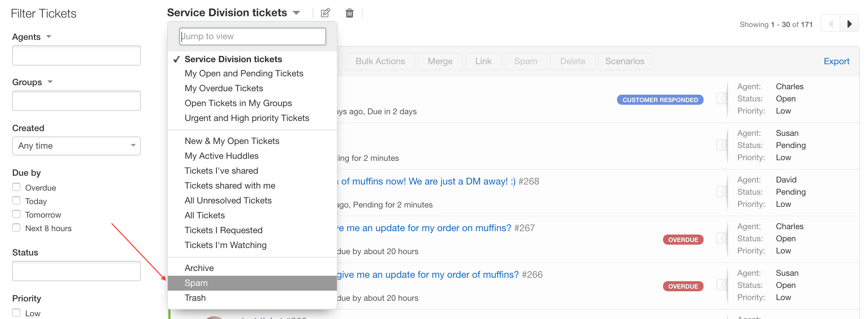
Task: Go to the next page of tickets
Action: click(850, 24)
